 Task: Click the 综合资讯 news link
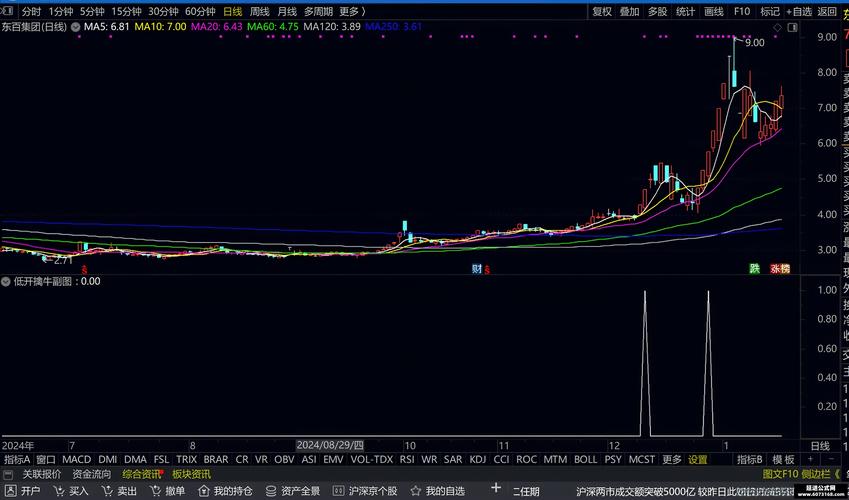141,474
